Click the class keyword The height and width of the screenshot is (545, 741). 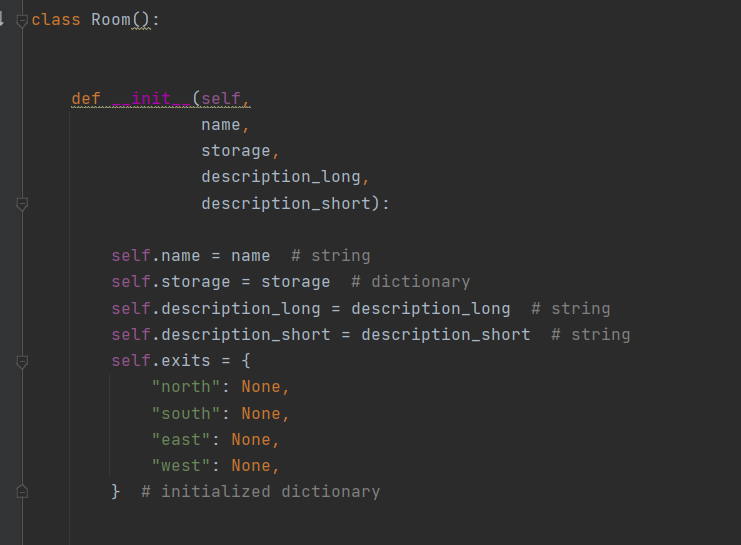click(x=56, y=20)
